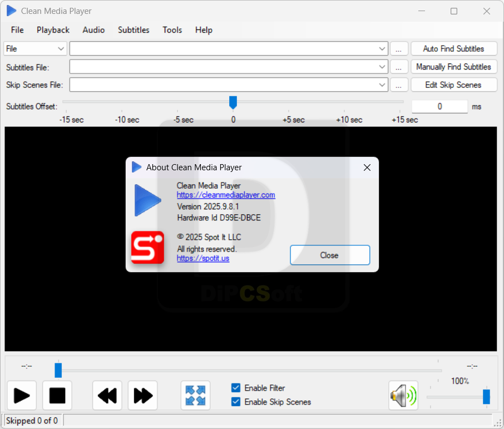504x429 pixels.
Task: Minimize the Clean Media Player window
Action: [x=422, y=11]
